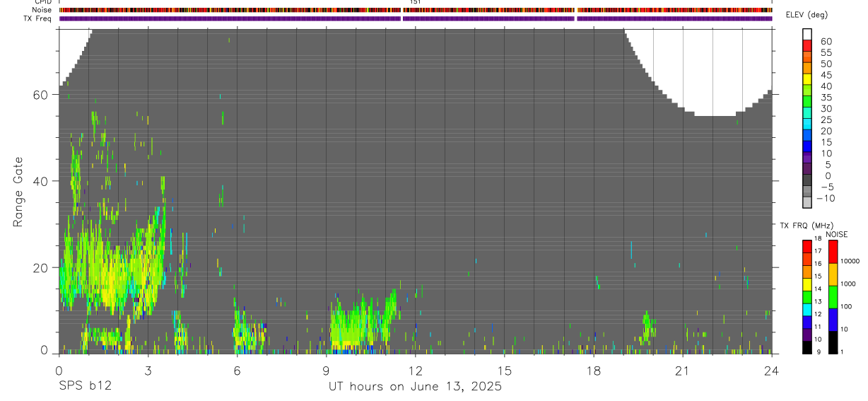Pick the red top segment of the TX FRQ colorbar
The image size is (868, 401).
click(x=807, y=246)
